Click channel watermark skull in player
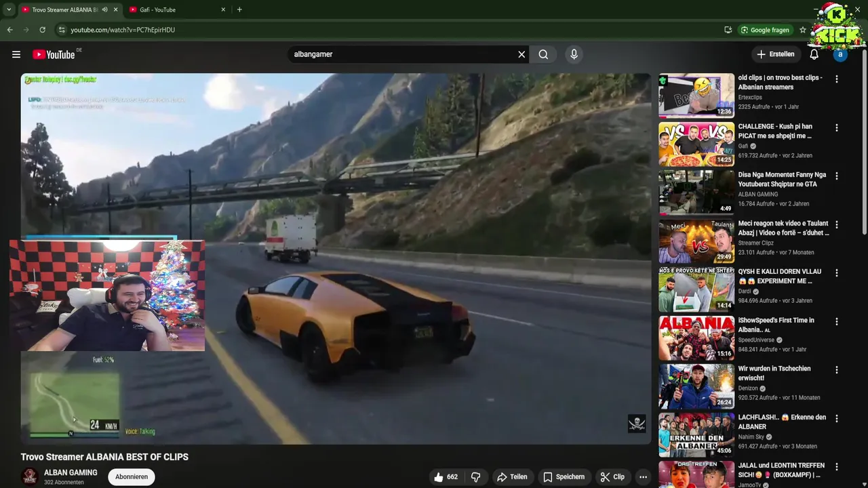This screenshot has height=488, width=868. 637,424
